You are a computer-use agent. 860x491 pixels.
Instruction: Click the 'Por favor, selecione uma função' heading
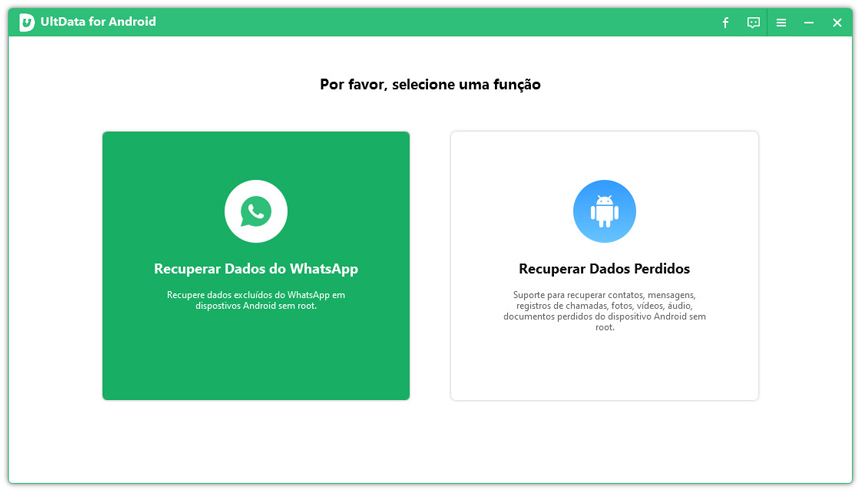[x=430, y=84]
